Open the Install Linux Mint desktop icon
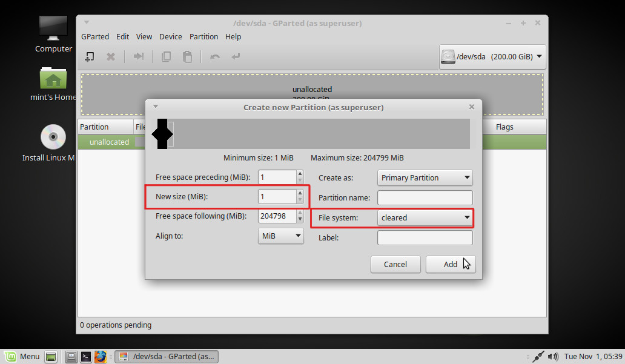 click(x=53, y=137)
